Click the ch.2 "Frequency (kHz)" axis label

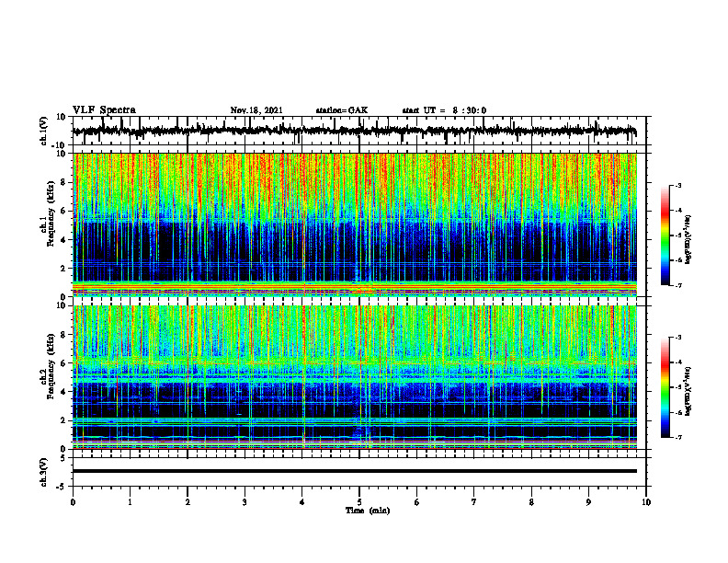pyautogui.click(x=51, y=366)
